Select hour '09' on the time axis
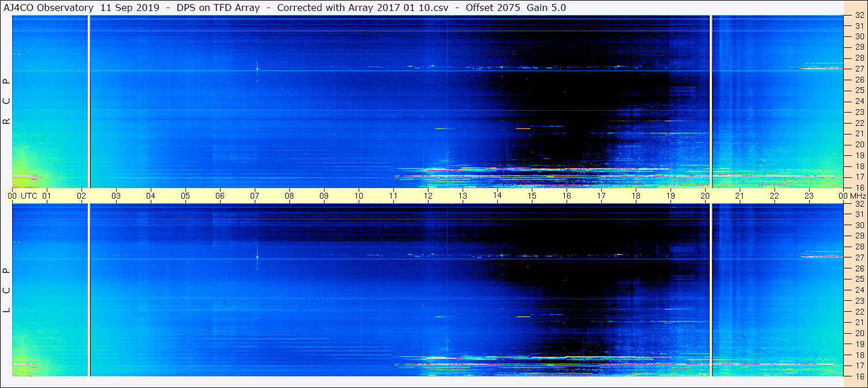Viewport: 868px width, 388px height. click(x=324, y=196)
